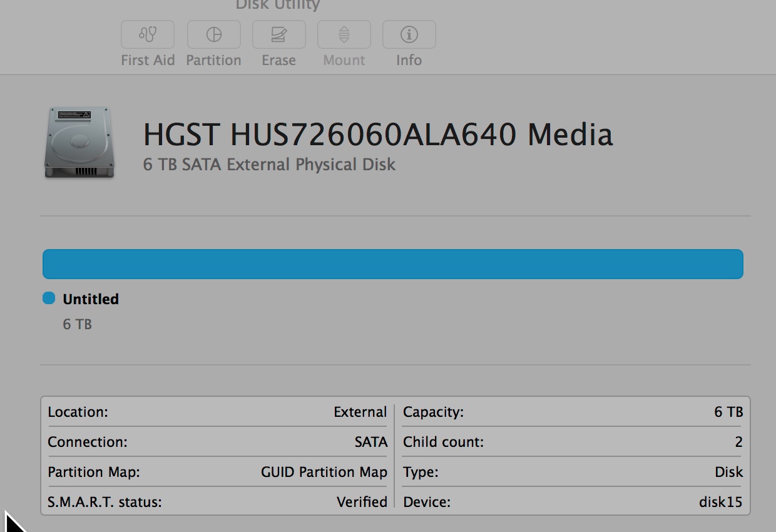Screen dimensions: 776x532
Task: Select the SATA connection value
Action: 371,442
